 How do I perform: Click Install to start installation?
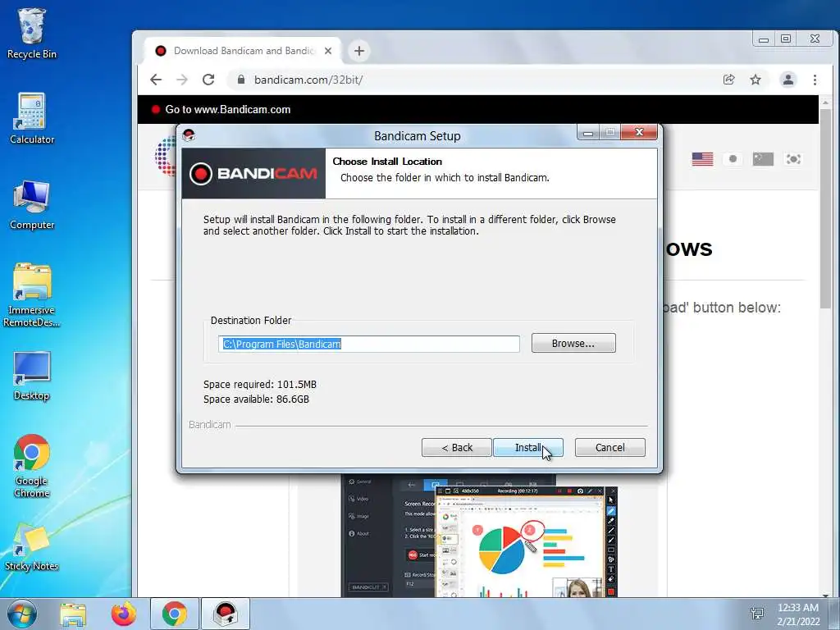527,447
